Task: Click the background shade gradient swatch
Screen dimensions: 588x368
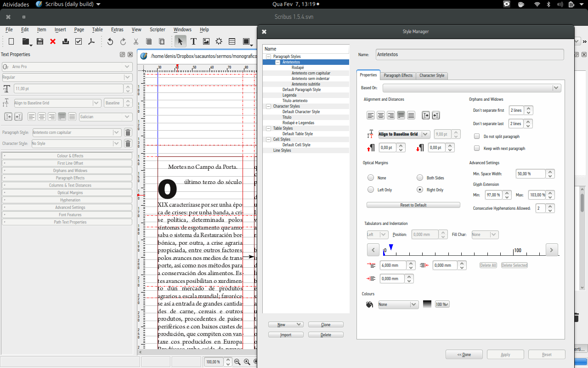Action: click(427, 305)
